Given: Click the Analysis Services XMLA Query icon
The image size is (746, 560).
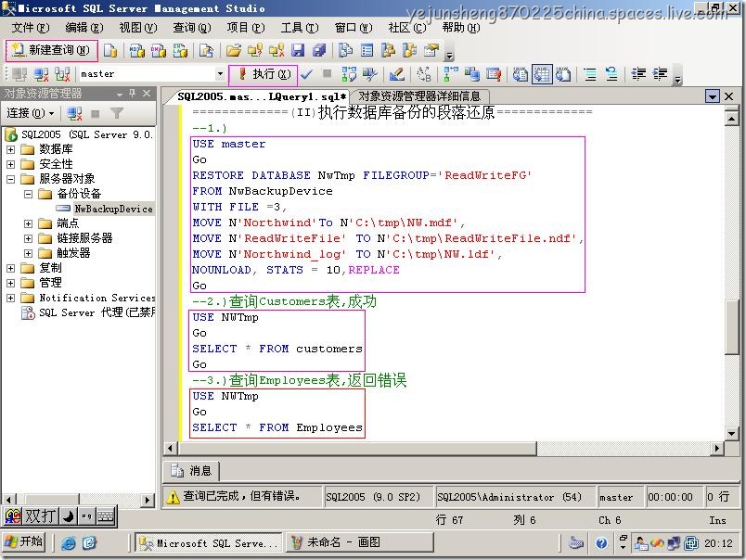Looking at the screenshot, I should [180, 50].
